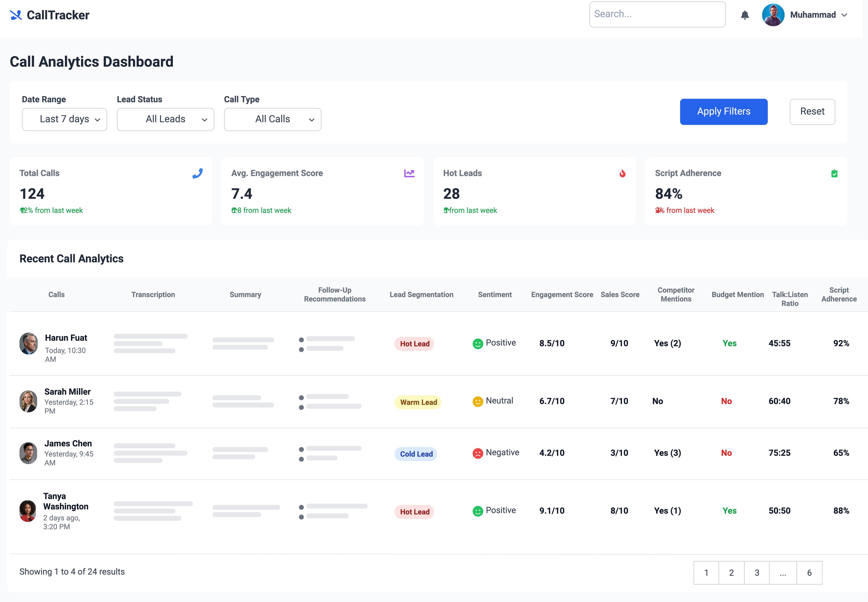Screen dimensions: 868x602
Task: Click Harun Fuat's Hot Lead badge
Action: pyautogui.click(x=414, y=344)
